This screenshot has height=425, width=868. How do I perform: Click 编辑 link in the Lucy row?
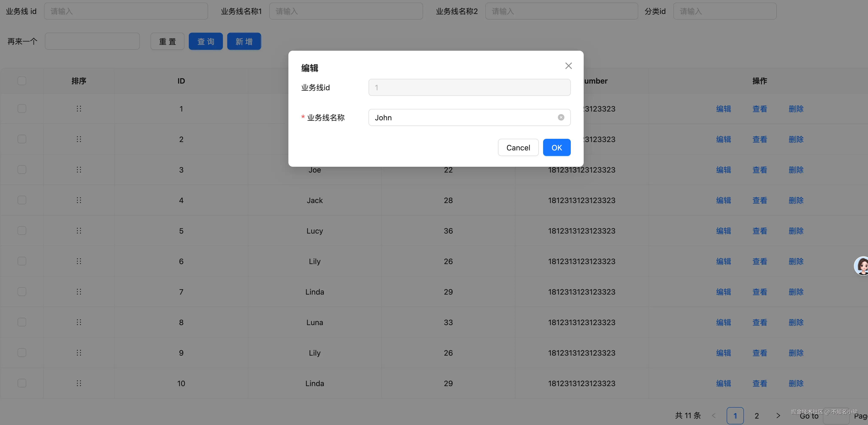click(723, 231)
